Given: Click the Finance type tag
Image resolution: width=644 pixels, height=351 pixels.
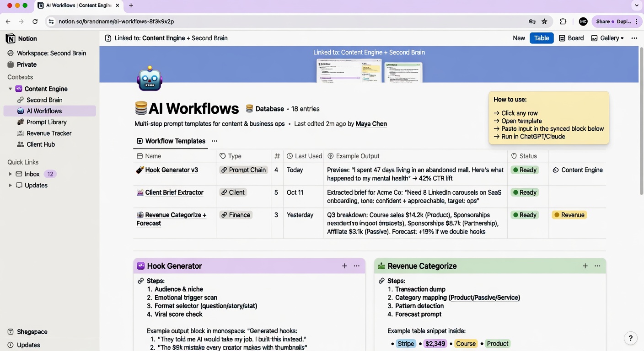Looking at the screenshot, I should tap(236, 215).
